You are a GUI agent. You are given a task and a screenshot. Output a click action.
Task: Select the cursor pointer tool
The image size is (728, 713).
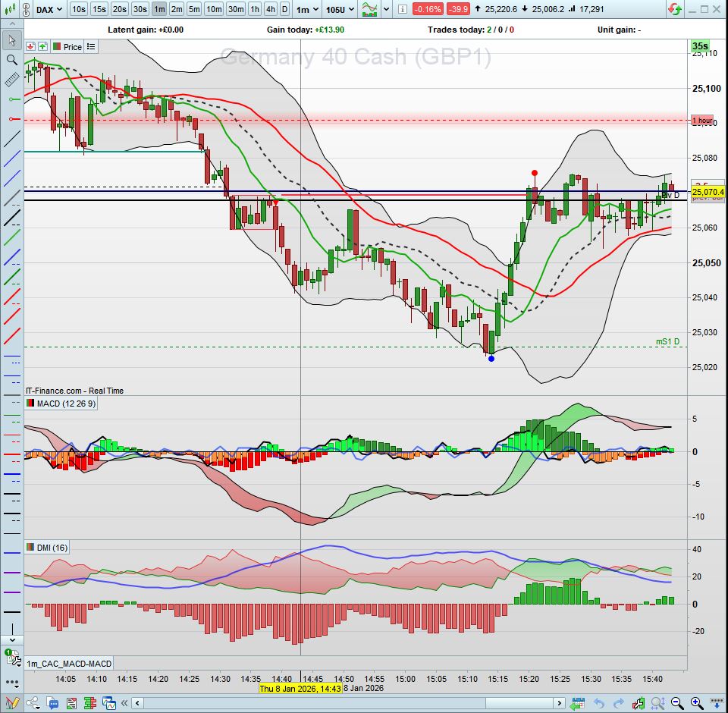point(12,40)
